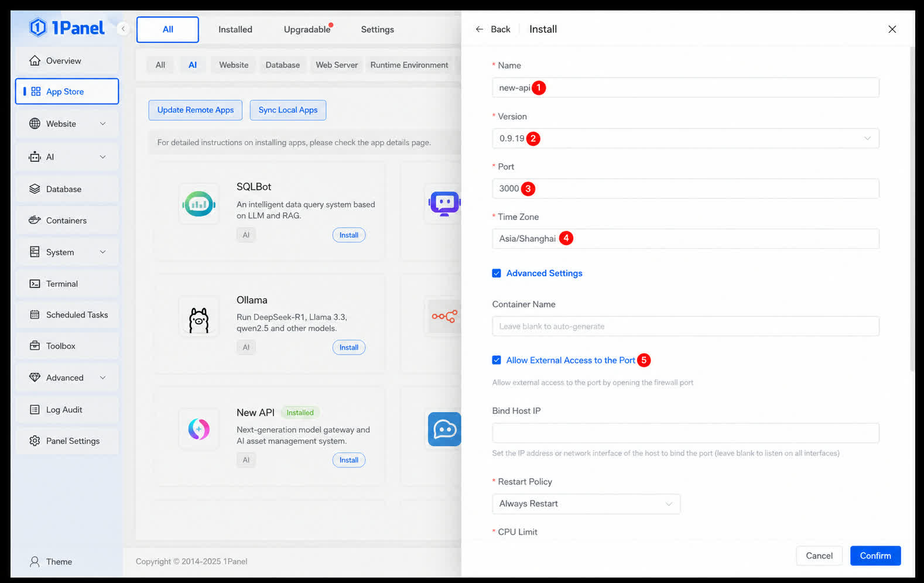Click the Toolbox briefcase icon
924x583 pixels.
[x=35, y=345]
